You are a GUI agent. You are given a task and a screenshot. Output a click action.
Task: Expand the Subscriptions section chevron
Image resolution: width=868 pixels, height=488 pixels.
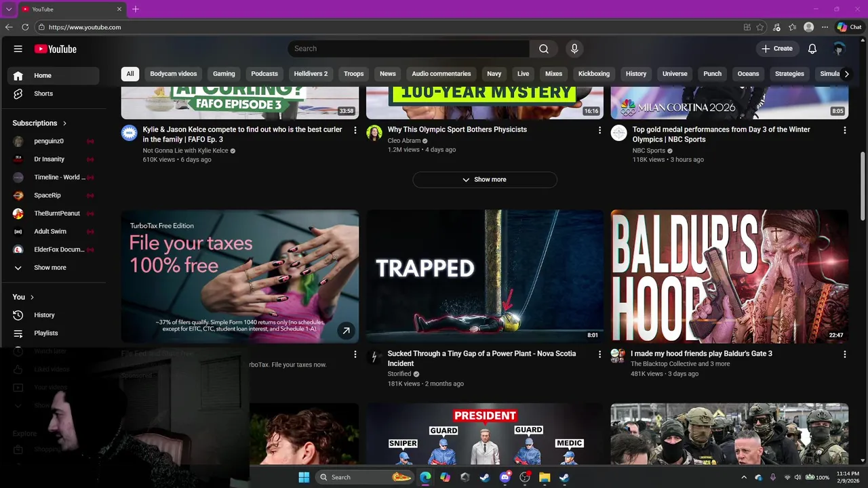click(65, 123)
